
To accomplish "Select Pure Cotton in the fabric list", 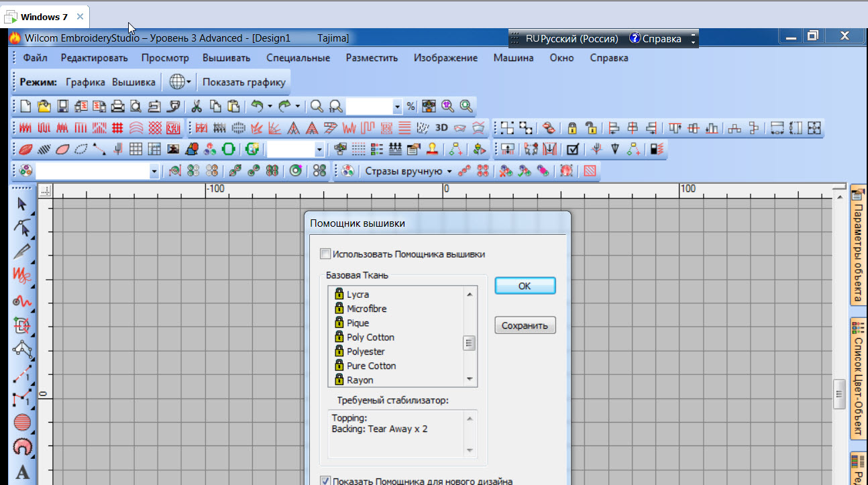I will pyautogui.click(x=371, y=366).
